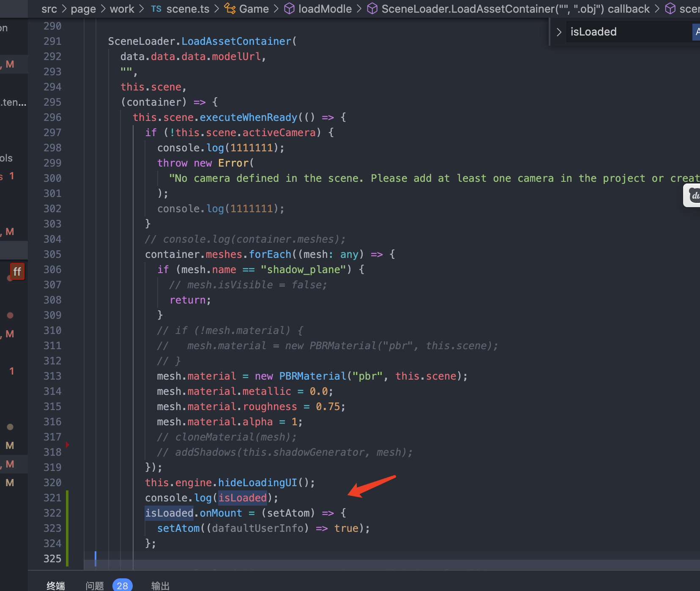Click the 'ff' badge in the sidebar
The height and width of the screenshot is (591, 700).
point(17,271)
